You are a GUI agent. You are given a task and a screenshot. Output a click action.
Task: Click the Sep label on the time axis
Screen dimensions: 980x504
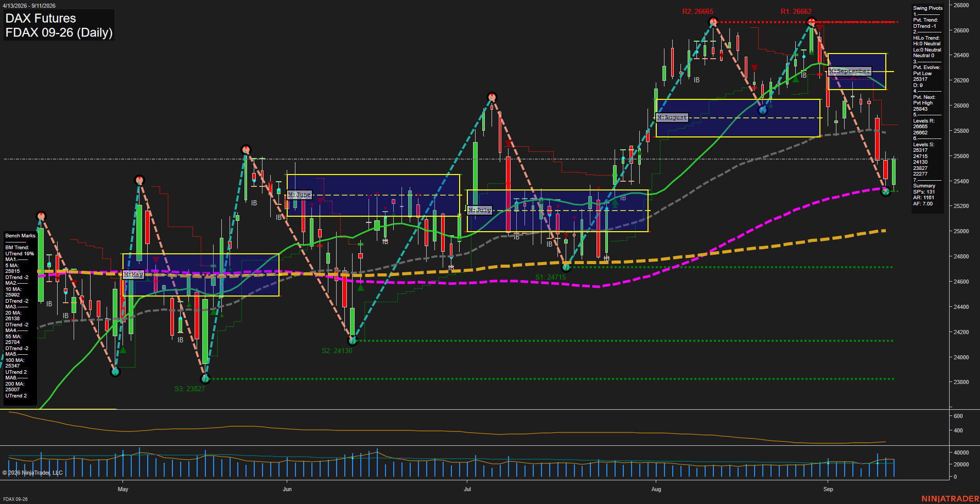point(828,489)
